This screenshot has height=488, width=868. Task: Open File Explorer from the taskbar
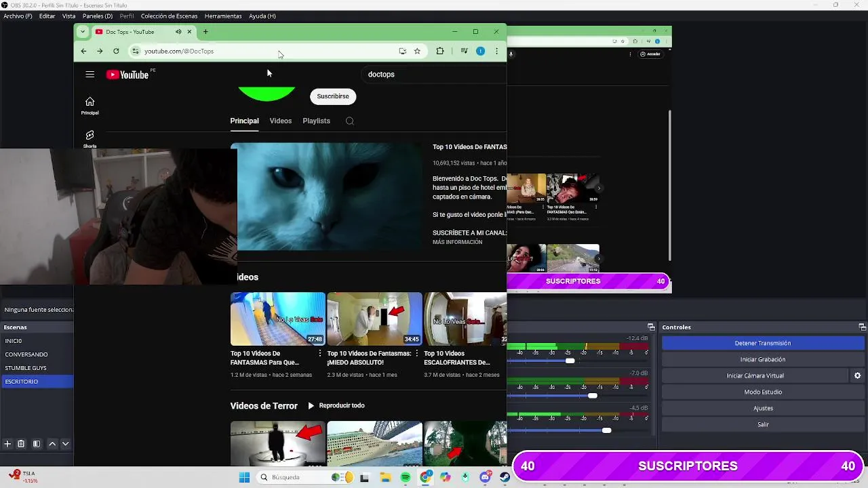click(x=385, y=477)
